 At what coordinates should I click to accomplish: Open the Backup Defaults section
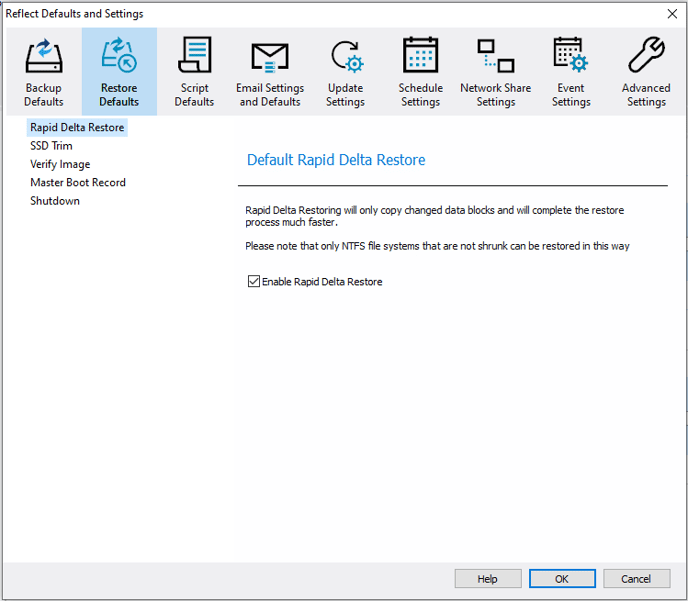point(44,72)
